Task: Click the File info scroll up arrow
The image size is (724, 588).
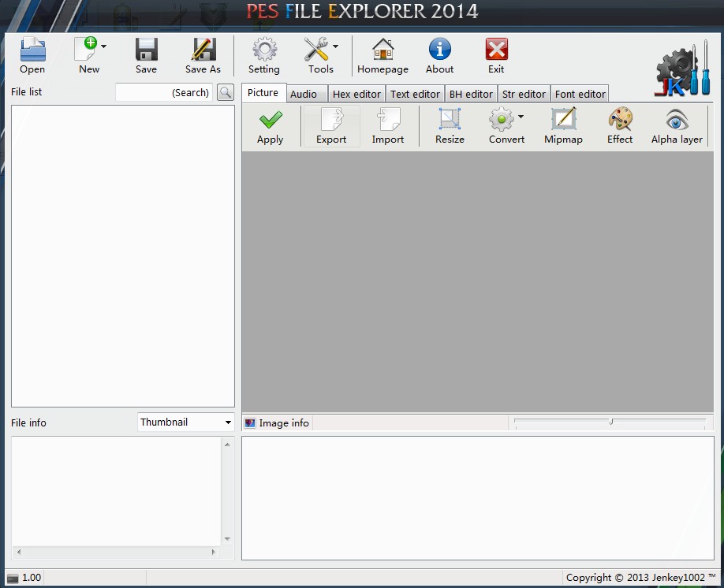Action: click(227, 444)
